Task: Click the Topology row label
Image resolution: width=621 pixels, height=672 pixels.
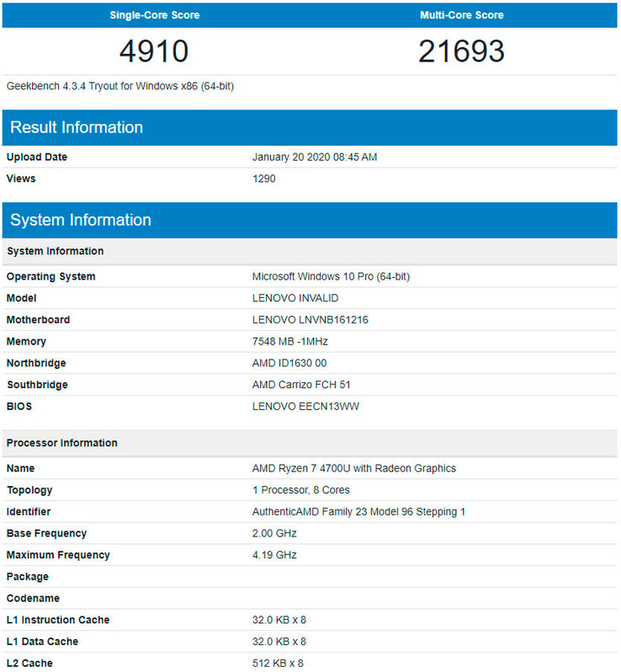Action: tap(29, 490)
